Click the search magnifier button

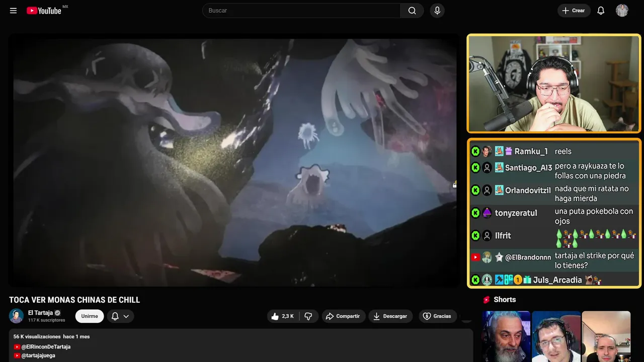pos(412,11)
